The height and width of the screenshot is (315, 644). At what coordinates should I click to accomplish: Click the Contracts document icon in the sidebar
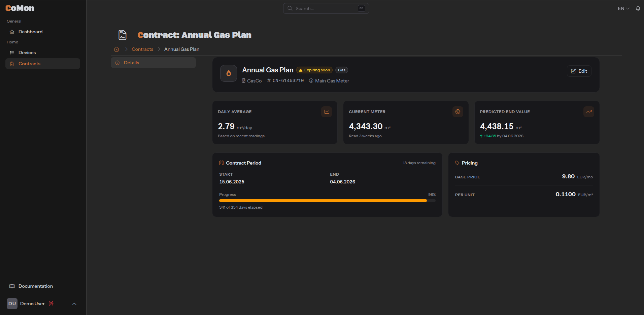coord(12,64)
